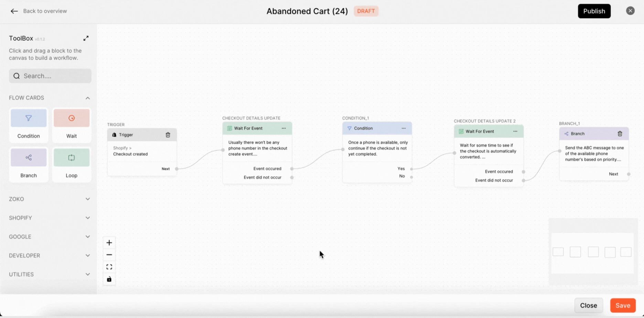Fit the workflow to view
Image resolution: width=644 pixels, height=318 pixels.
[x=109, y=267]
